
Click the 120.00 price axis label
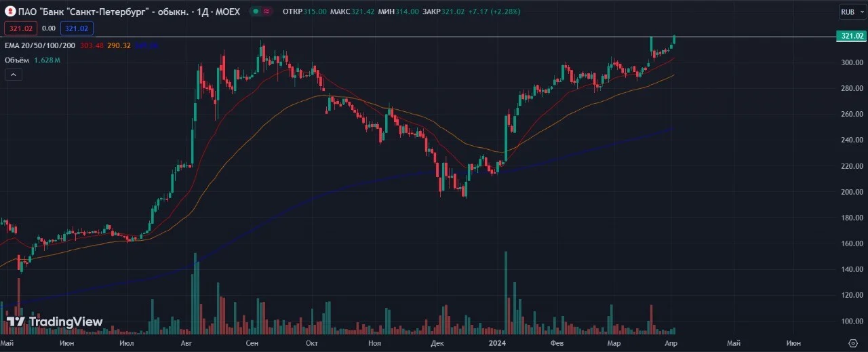tap(852, 295)
